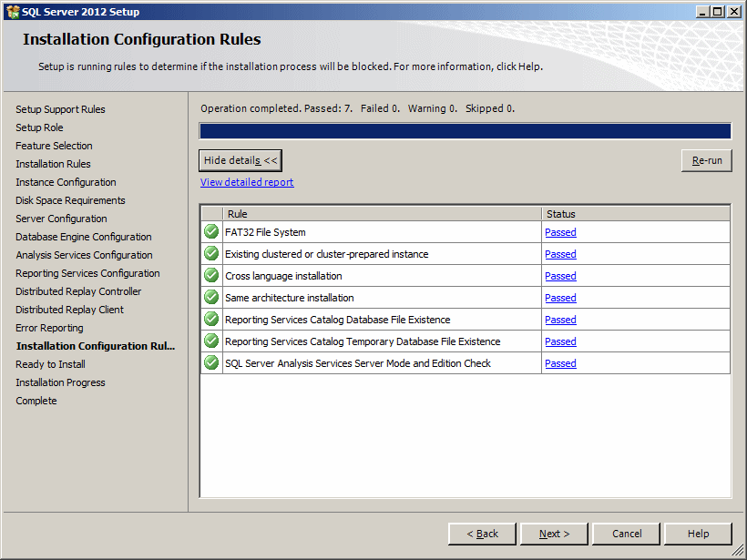Image resolution: width=747 pixels, height=560 pixels.
Task: Select Analysis Services Configuration step
Action: [x=85, y=255]
